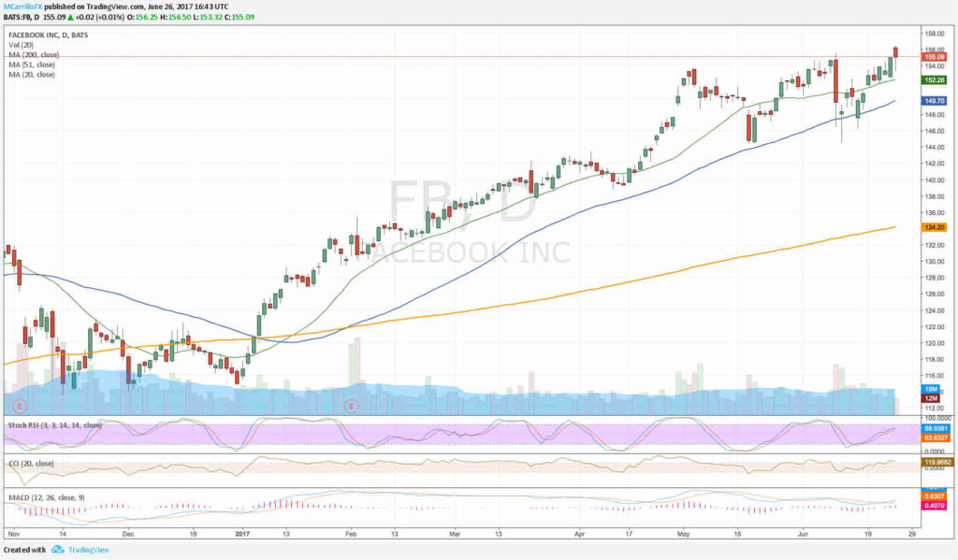Click the earnings E marker near Feb
This screenshot has width=958, height=560.
pyautogui.click(x=352, y=406)
